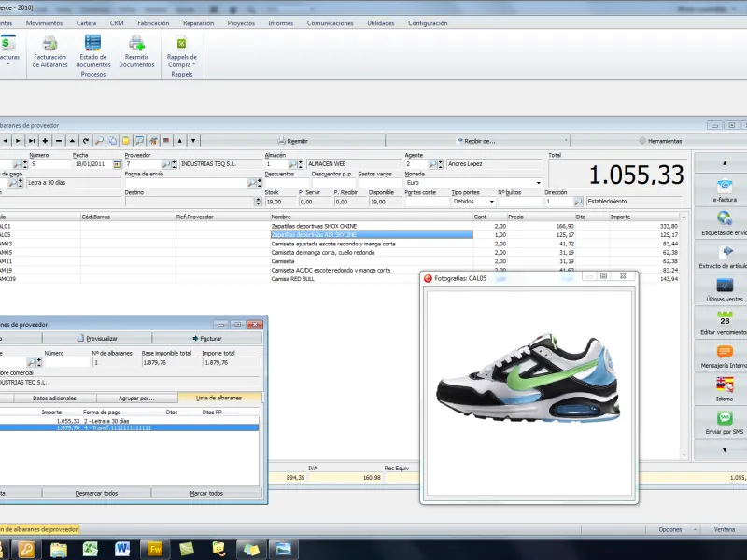Screen dimensions: 747x560
Task: Click Portes coste input field
Action: pyautogui.click(x=427, y=202)
